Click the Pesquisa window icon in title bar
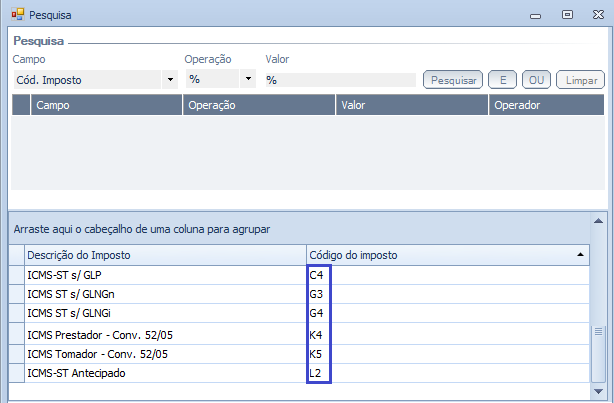Screen dimensions: 614x403 17,15
